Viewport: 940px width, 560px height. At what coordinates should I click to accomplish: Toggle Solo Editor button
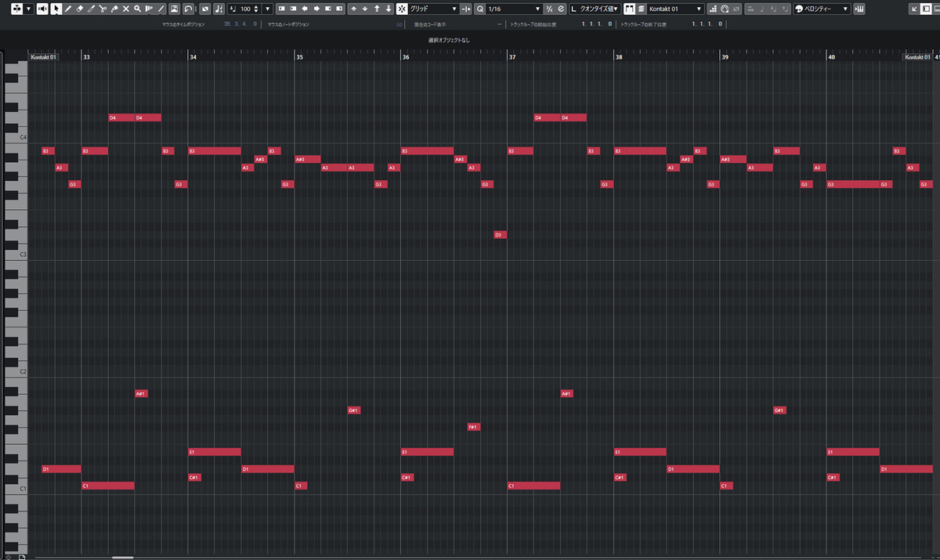[17, 9]
